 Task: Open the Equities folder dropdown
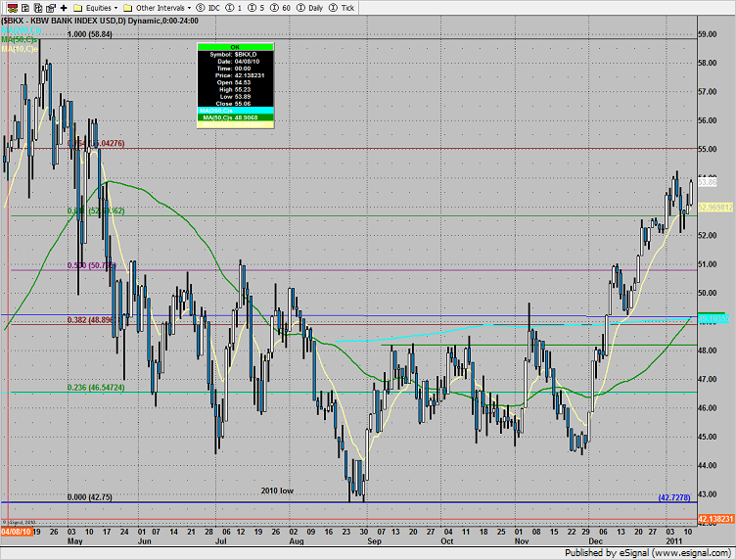tap(96, 8)
